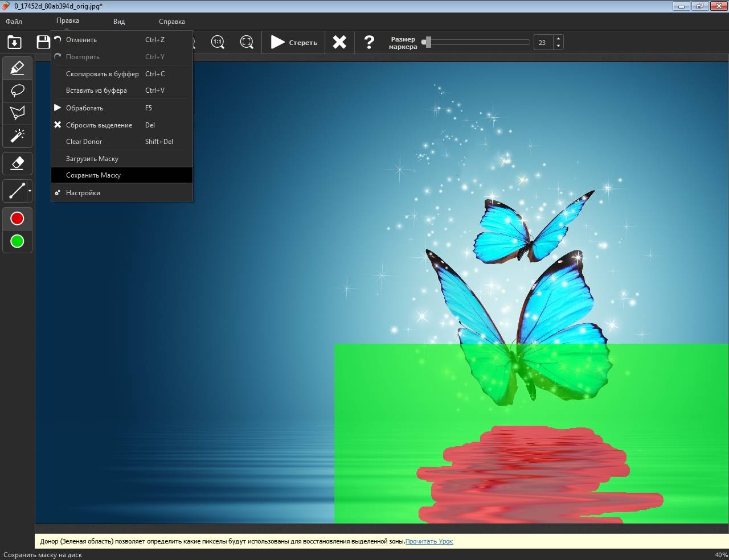The image size is (729, 560).
Task: Choose Повторить menu entry
Action: pyautogui.click(x=122, y=57)
